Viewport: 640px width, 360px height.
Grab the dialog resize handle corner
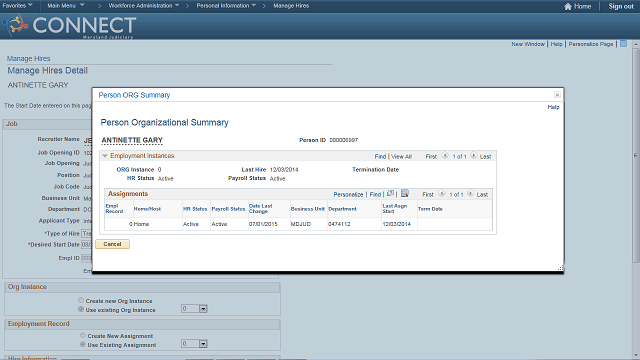(561, 268)
